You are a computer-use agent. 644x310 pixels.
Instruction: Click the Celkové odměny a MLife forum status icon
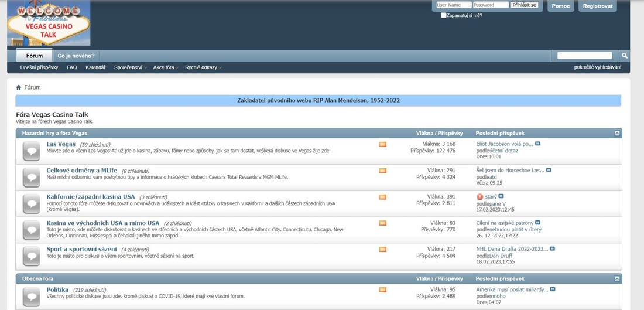32,177
